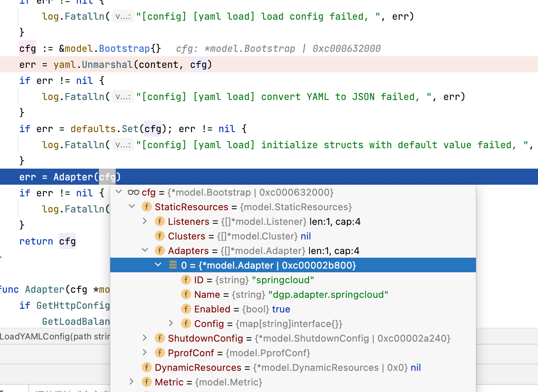Image resolution: width=538 pixels, height=392 pixels.
Task: Click the DynamicResources field icon
Action: (147, 368)
